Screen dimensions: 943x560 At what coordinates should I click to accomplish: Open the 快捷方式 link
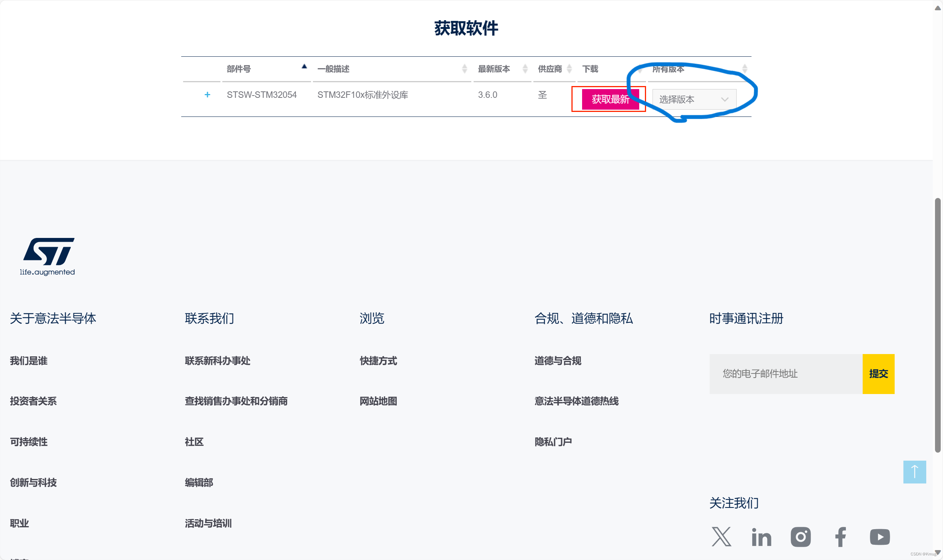[x=378, y=361]
